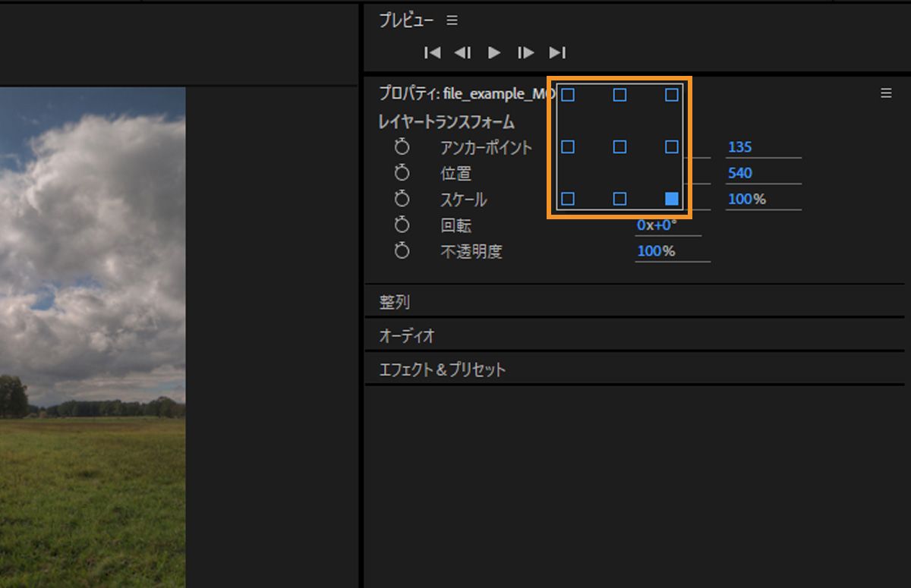Click the stopwatch icon for 不透明度
The width and height of the screenshot is (911, 588).
click(402, 251)
